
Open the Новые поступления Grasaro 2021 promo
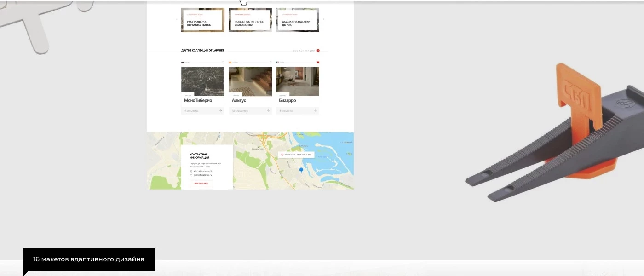click(x=250, y=20)
